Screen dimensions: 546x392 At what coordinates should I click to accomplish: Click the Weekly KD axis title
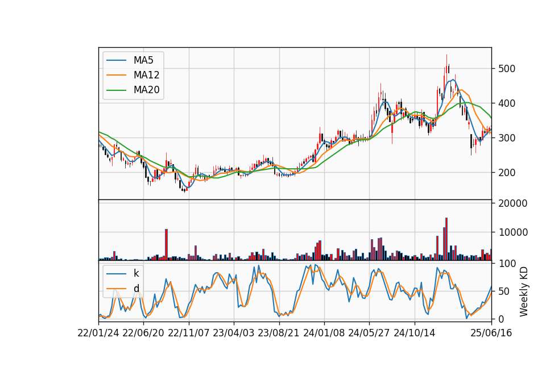523,291
